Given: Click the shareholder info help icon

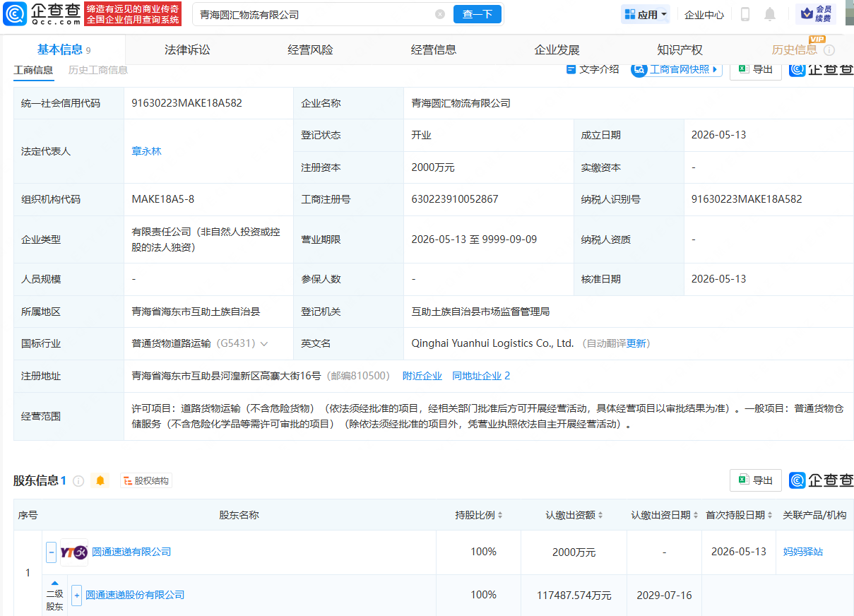Looking at the screenshot, I should point(78,481).
